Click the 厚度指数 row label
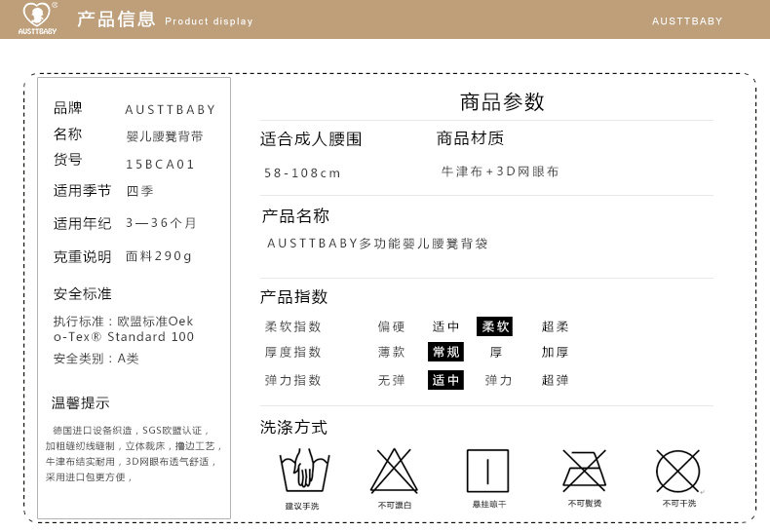The width and height of the screenshot is (770, 532). point(292,352)
